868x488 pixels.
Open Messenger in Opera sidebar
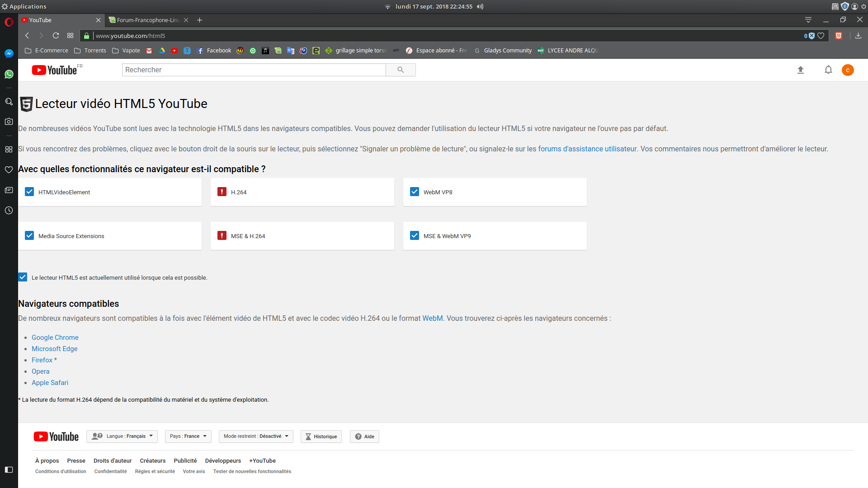(9, 53)
